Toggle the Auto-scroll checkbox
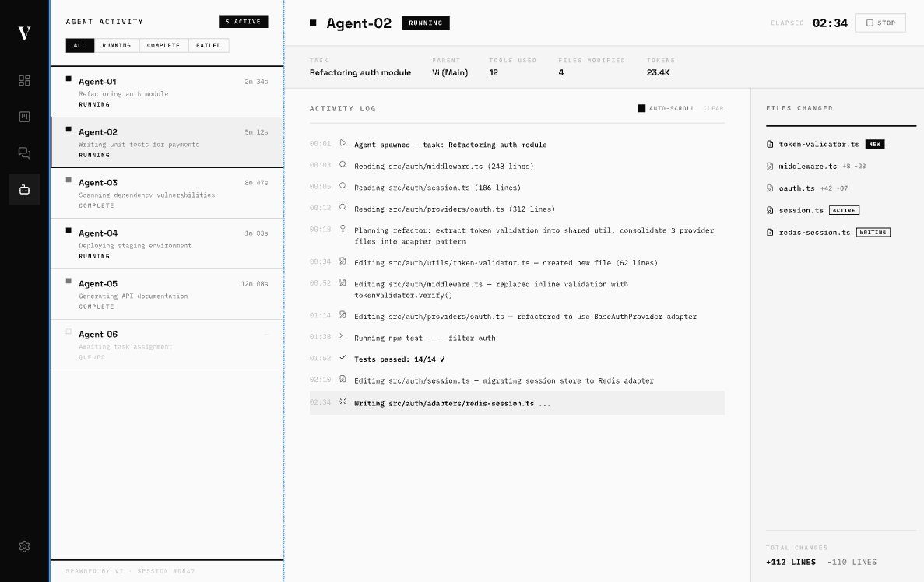The width and height of the screenshot is (924, 582). 641,108
